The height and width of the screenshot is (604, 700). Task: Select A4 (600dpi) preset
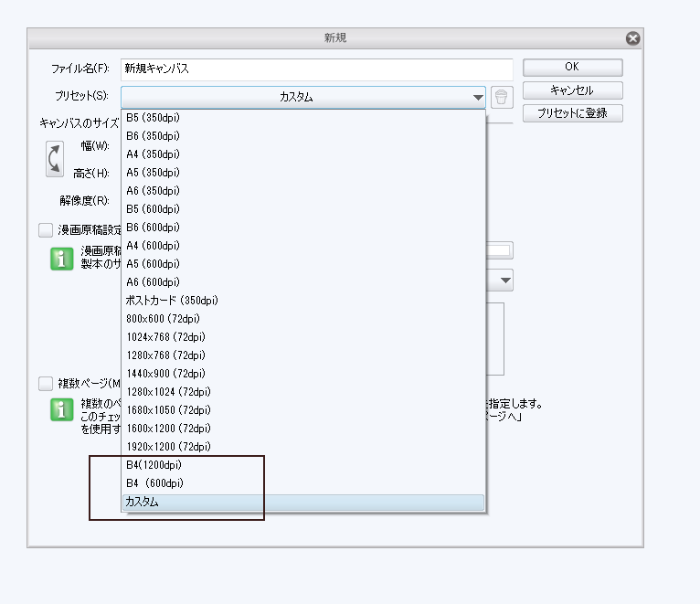[303, 246]
